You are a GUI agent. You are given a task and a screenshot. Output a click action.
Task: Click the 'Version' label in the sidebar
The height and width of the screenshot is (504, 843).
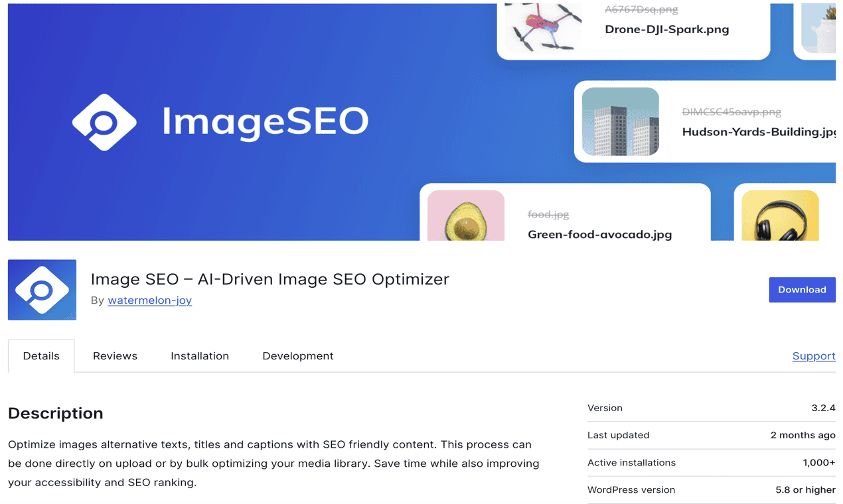tap(605, 408)
